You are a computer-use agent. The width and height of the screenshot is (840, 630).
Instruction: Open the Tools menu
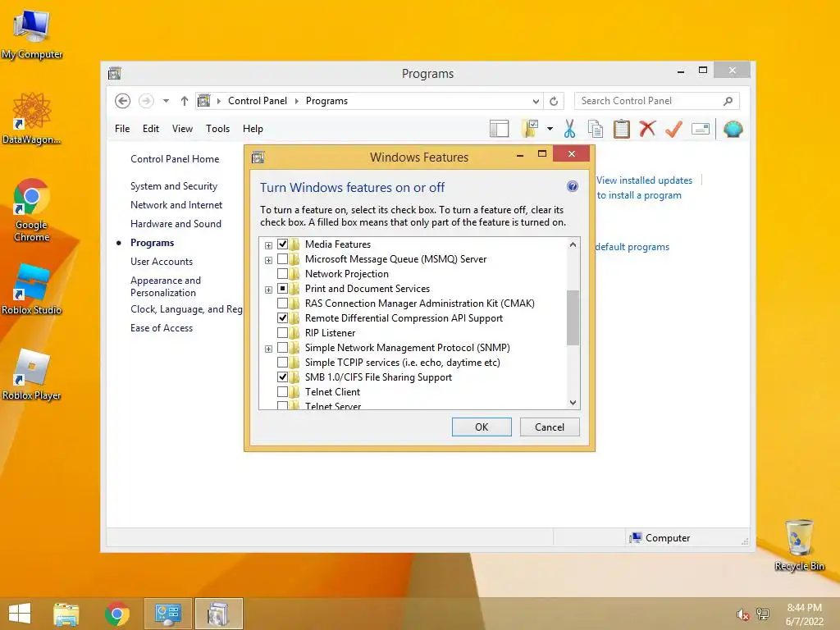click(217, 129)
